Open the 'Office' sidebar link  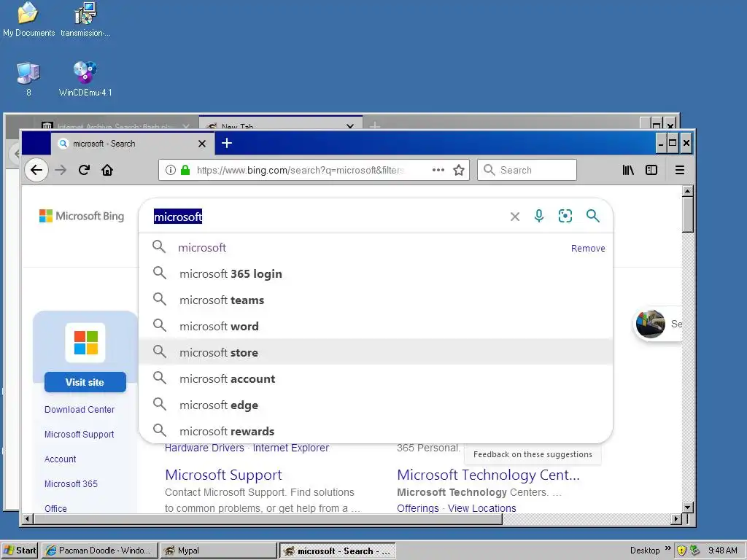click(x=55, y=508)
